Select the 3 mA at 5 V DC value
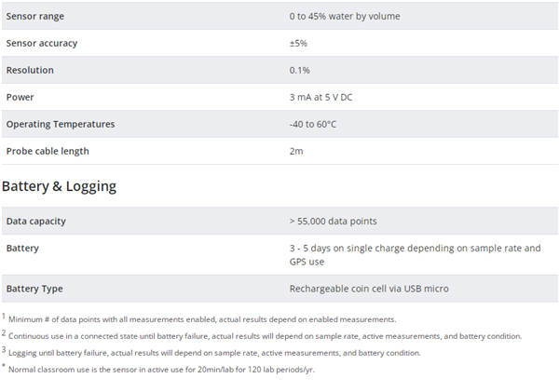Image resolution: width=559 pixels, height=392 pixels. click(320, 97)
